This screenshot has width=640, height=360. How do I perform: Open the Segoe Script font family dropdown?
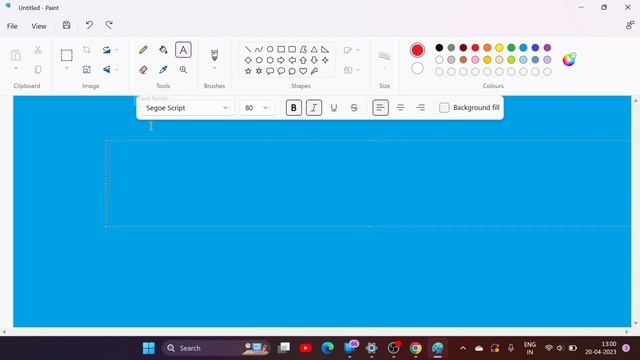click(x=187, y=108)
